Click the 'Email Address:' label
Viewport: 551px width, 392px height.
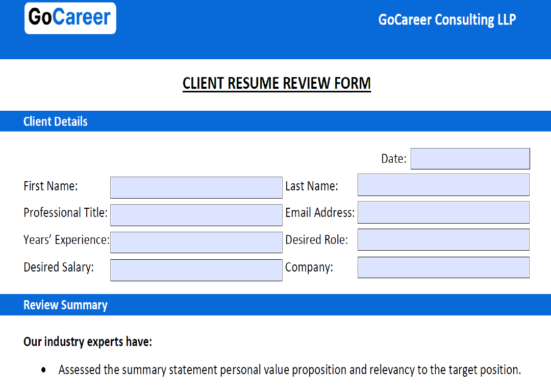(x=319, y=213)
